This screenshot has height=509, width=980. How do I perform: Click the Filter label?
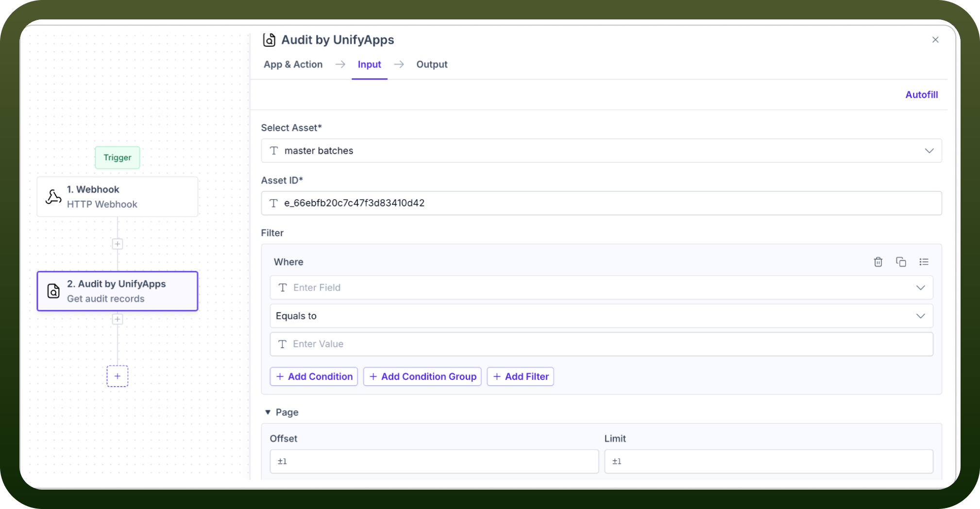tap(272, 233)
